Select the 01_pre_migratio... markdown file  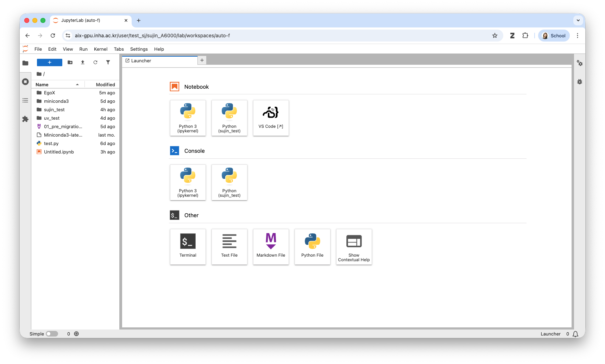(75, 127)
